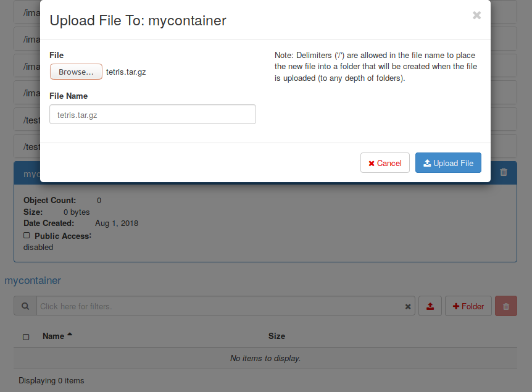Click the red upload arrow icon button

[x=430, y=306]
